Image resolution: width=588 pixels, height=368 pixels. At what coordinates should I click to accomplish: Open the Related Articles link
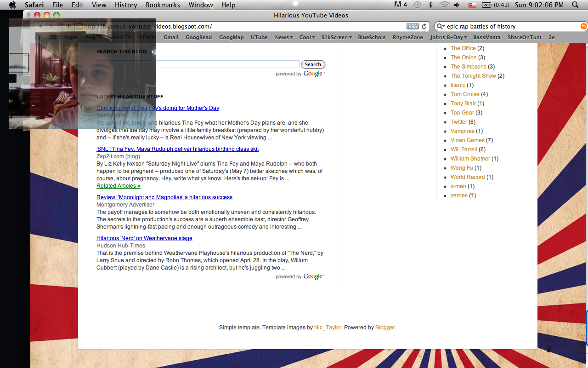[x=118, y=186]
